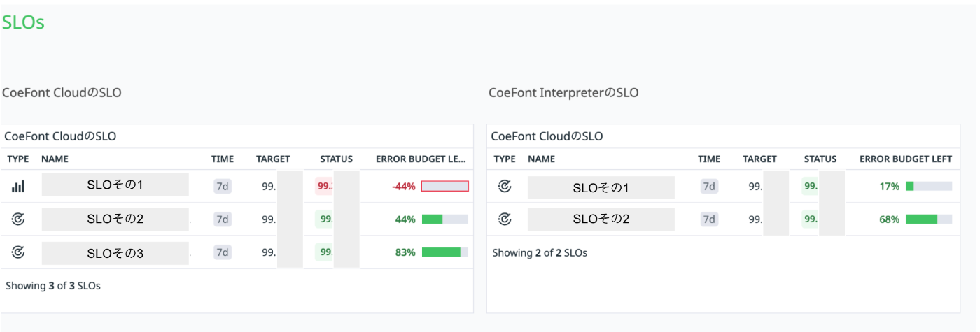Screen dimensions: 980x332
Task: Click the 'Showing 3 of 3 SLOs' footer text
Action: tap(53, 286)
